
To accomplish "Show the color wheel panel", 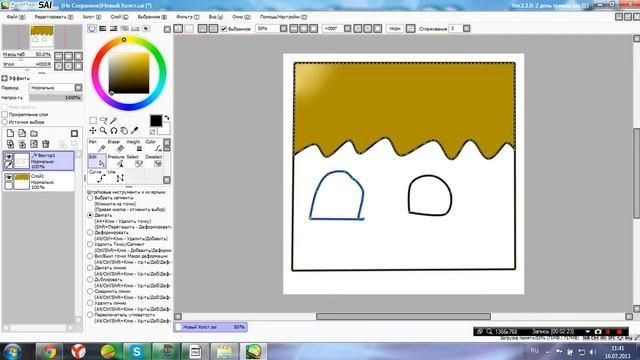I will coord(92,29).
